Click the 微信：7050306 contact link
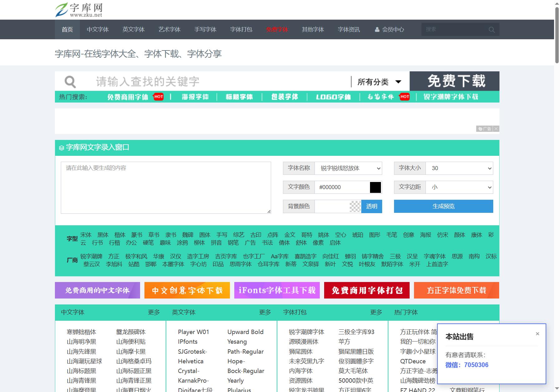 pyautogui.click(x=467, y=365)
